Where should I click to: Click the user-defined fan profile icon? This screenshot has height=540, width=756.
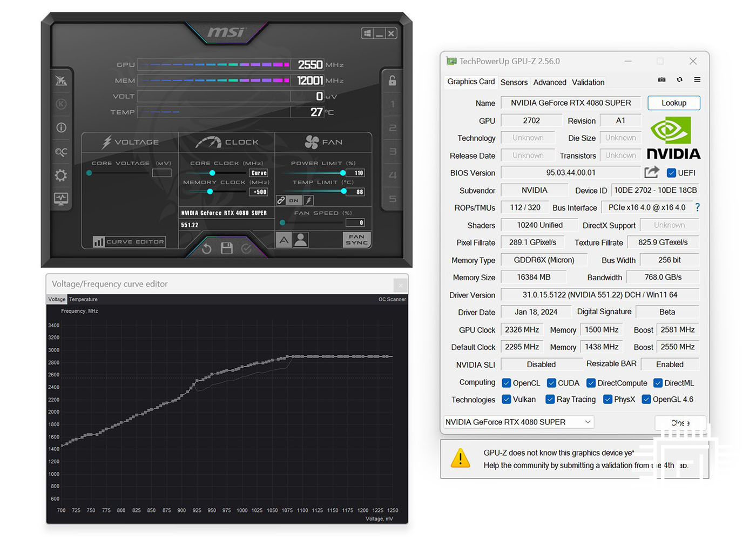(x=301, y=240)
